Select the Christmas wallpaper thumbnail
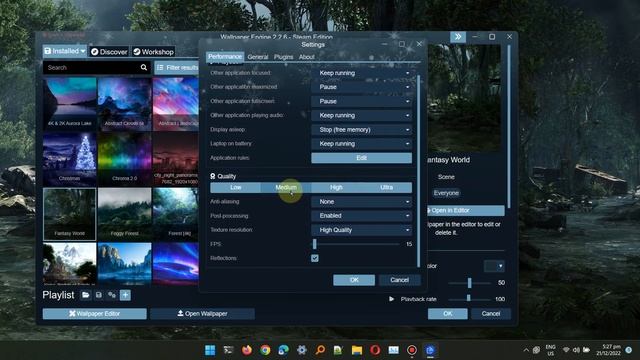This screenshot has height=360, width=640. tap(70, 159)
